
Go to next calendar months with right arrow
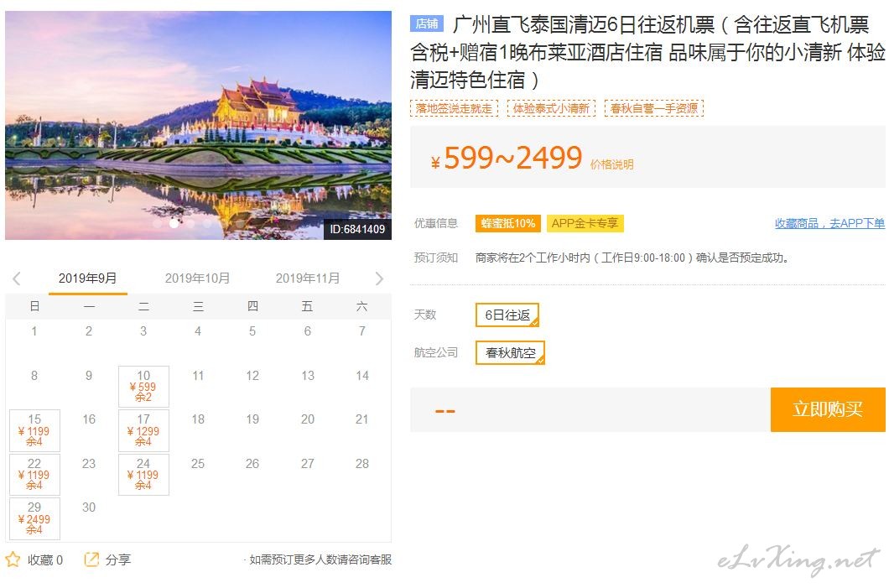[x=379, y=278]
